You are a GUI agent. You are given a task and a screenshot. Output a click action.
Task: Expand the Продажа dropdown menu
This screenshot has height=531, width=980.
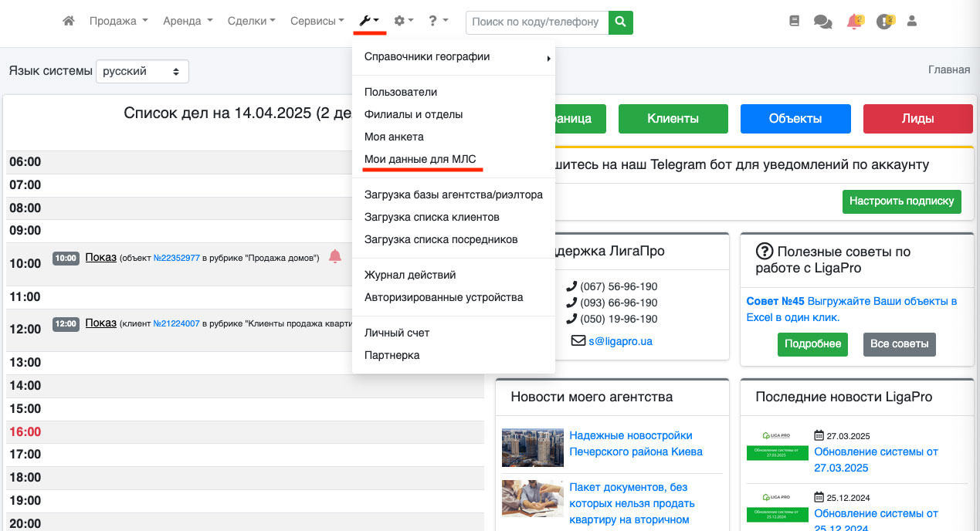point(118,22)
